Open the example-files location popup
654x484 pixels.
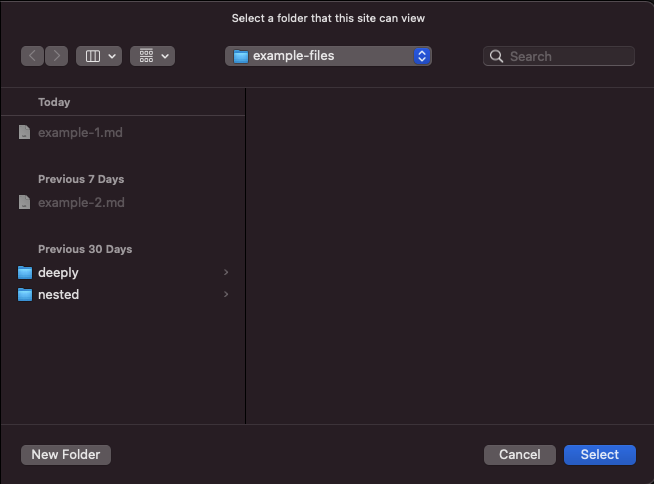click(328, 56)
